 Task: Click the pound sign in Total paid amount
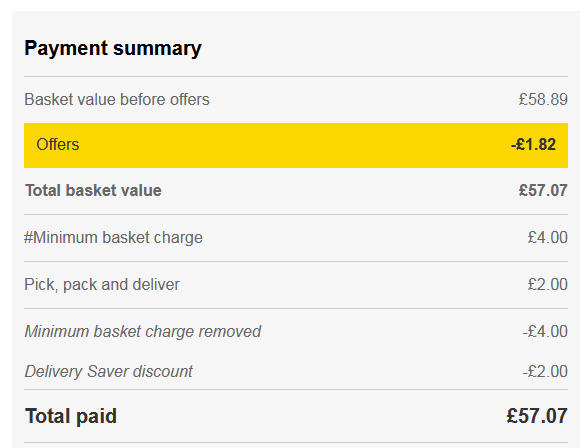point(512,416)
